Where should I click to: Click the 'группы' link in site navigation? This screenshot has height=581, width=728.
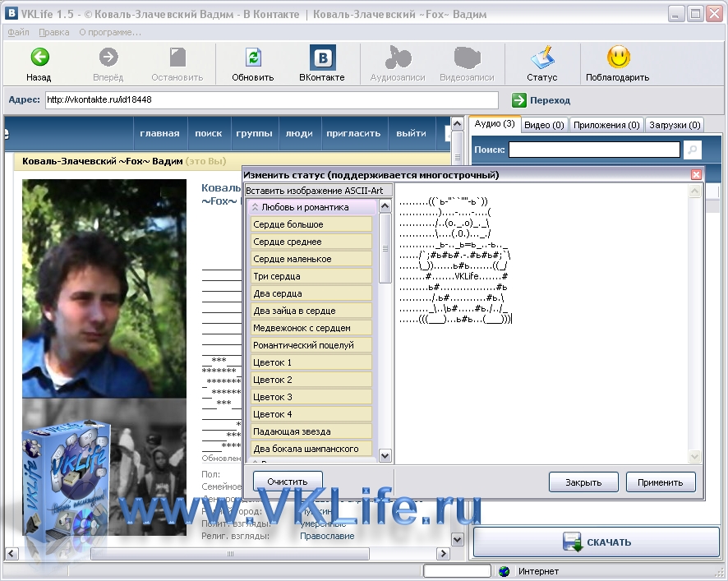coord(255,133)
